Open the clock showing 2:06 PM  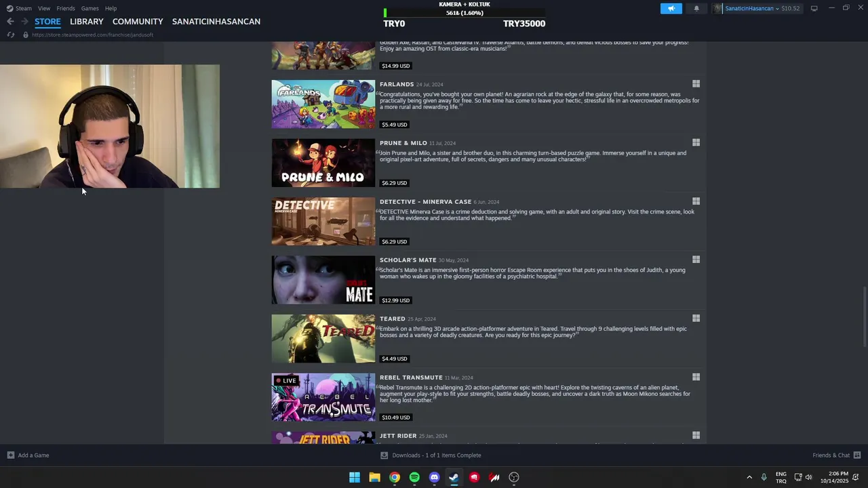(834, 477)
